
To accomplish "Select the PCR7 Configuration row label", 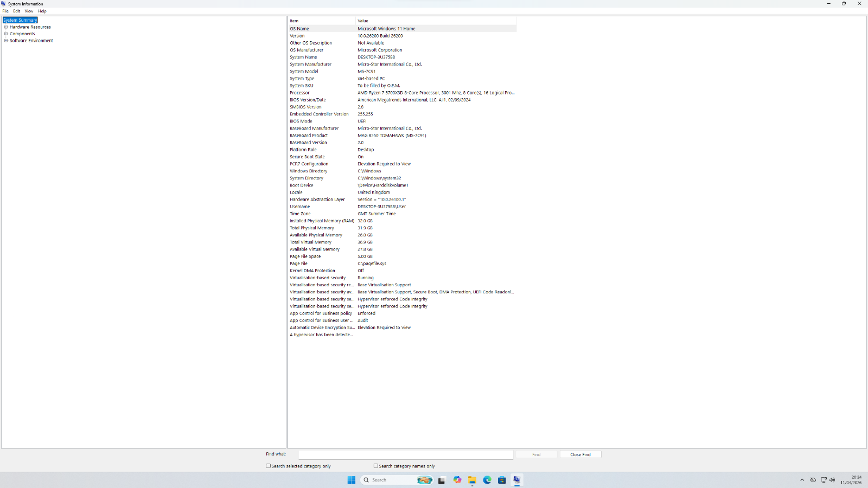I will (x=309, y=164).
